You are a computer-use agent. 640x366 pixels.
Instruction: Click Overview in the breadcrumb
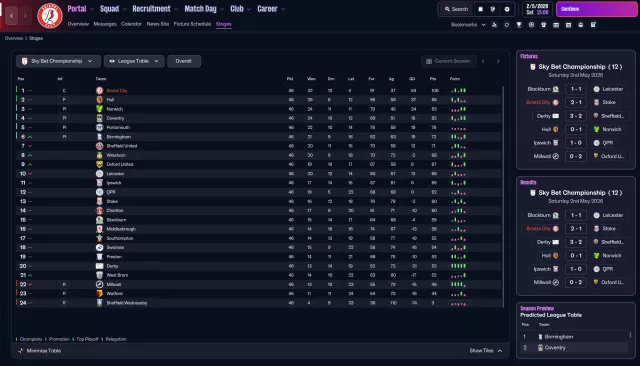pos(14,38)
